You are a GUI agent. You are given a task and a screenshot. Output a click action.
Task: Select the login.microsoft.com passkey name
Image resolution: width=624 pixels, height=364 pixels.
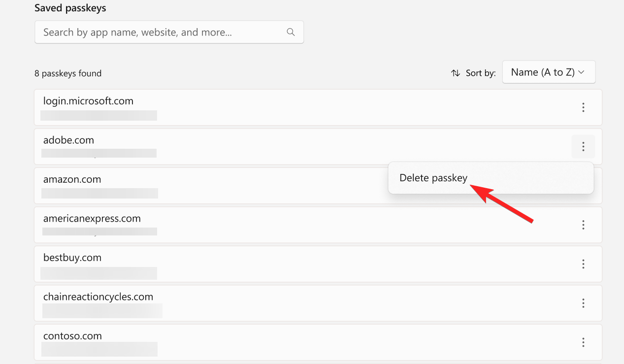(88, 101)
